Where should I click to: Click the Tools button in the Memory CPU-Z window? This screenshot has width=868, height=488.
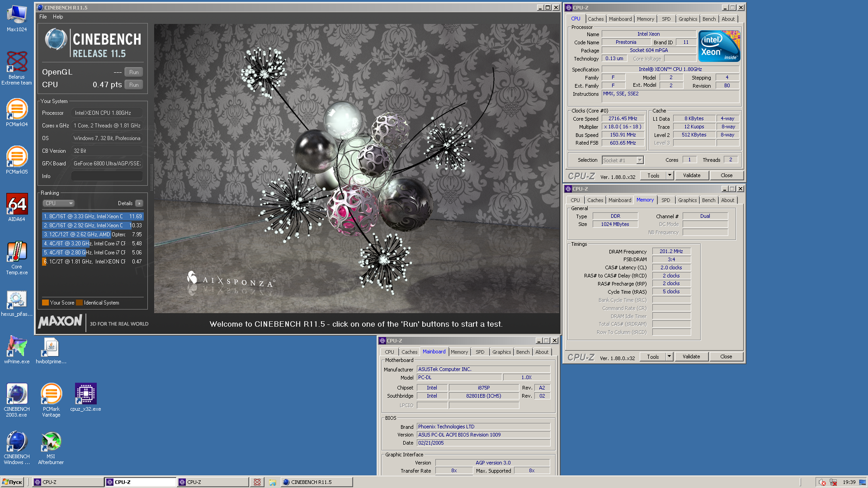point(653,357)
